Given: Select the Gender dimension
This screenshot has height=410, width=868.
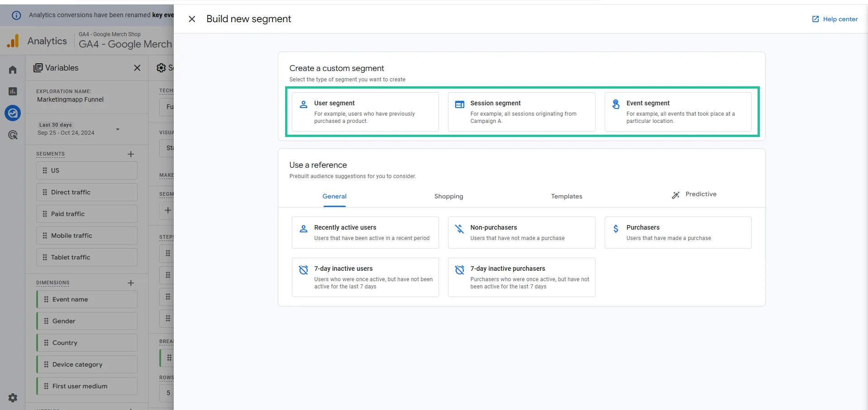Looking at the screenshot, I should [x=87, y=321].
